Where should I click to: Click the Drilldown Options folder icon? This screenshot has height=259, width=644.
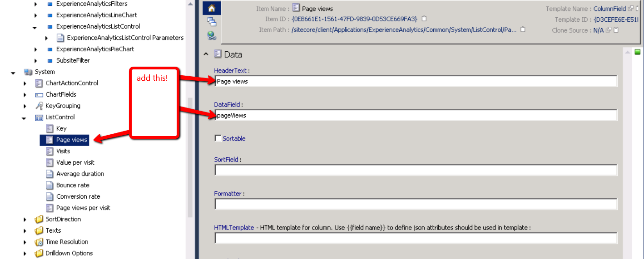pos(39,253)
